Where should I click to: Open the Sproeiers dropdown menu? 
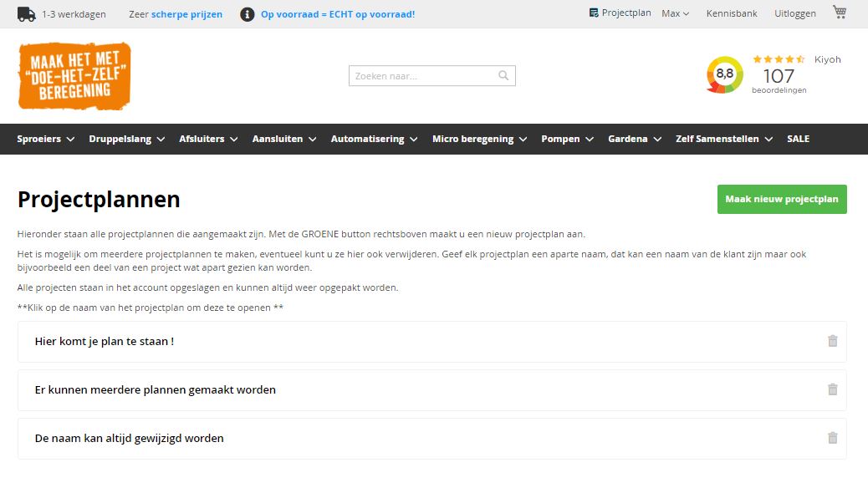[45, 139]
